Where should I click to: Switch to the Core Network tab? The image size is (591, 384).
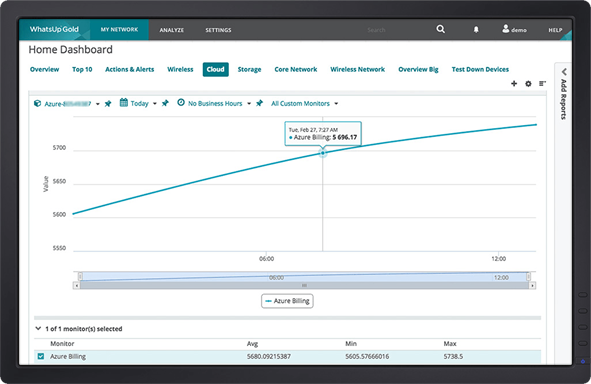pyautogui.click(x=296, y=69)
